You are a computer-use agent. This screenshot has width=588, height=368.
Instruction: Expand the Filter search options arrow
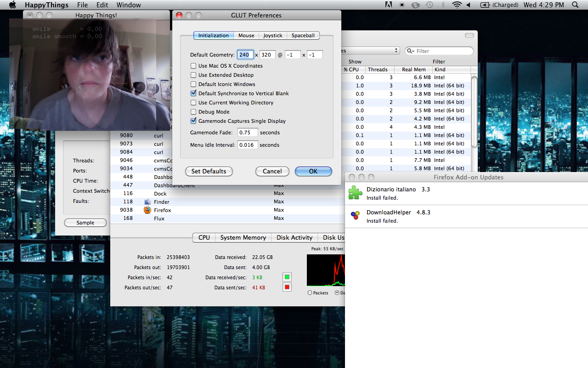[x=411, y=51]
